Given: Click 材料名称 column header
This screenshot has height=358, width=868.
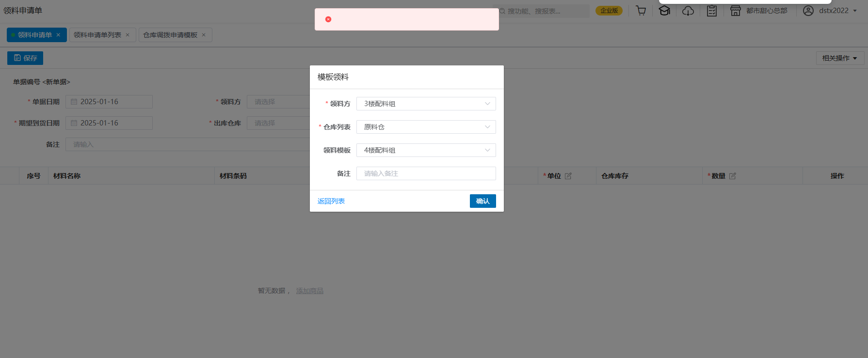Looking at the screenshot, I should 67,176.
